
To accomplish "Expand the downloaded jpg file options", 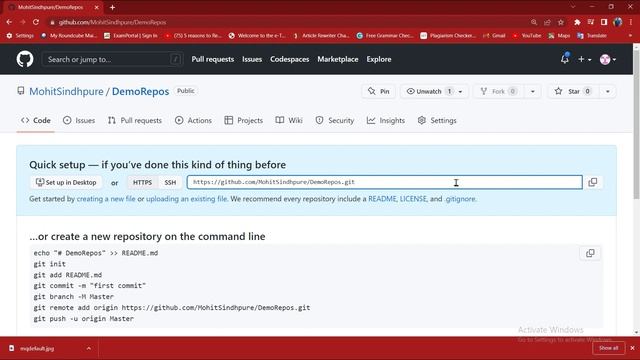I will tap(89, 348).
